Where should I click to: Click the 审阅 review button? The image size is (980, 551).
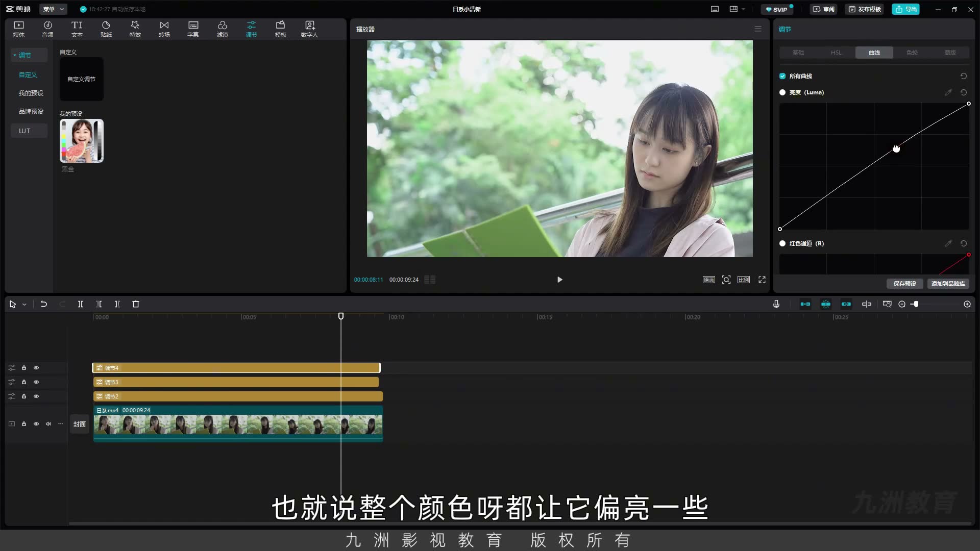click(824, 9)
